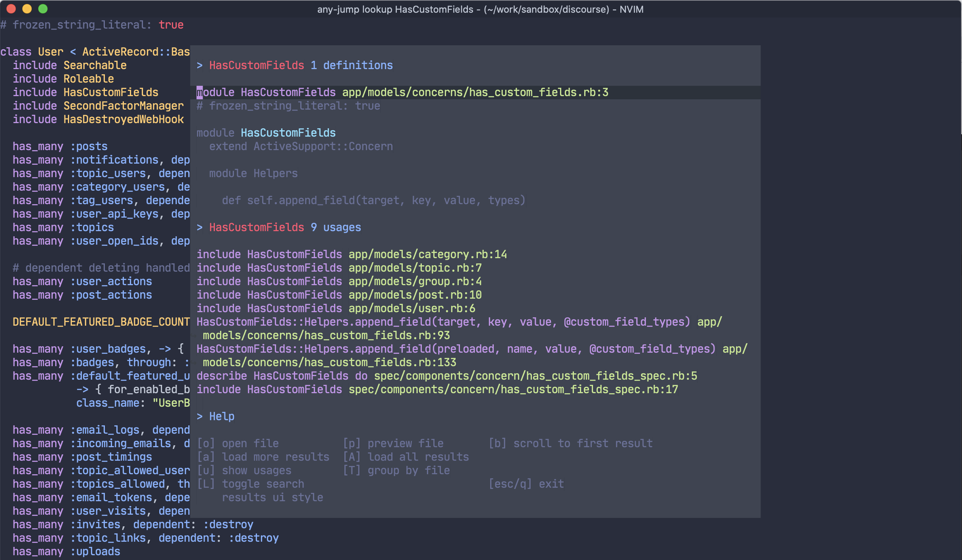Collapse the HasCustomFields 9 usages arrow

pyautogui.click(x=200, y=228)
